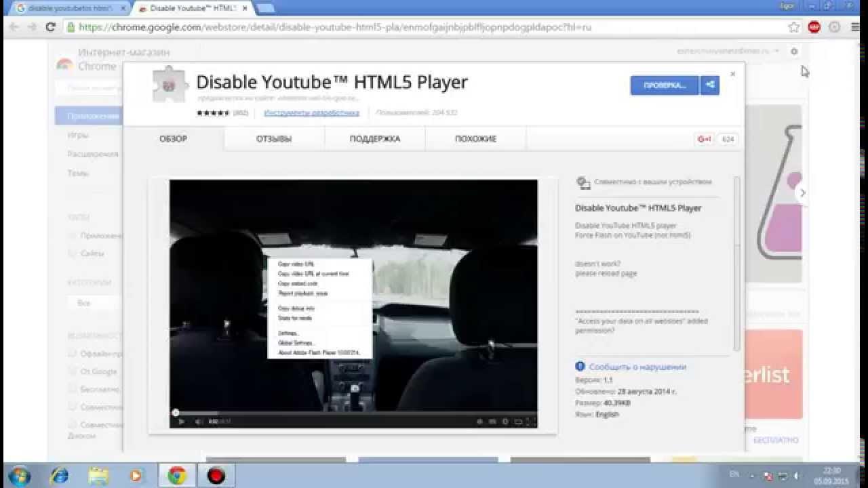Toggle fullscreen on the preview video
Viewport: 868px width, 488px height.
(x=530, y=422)
